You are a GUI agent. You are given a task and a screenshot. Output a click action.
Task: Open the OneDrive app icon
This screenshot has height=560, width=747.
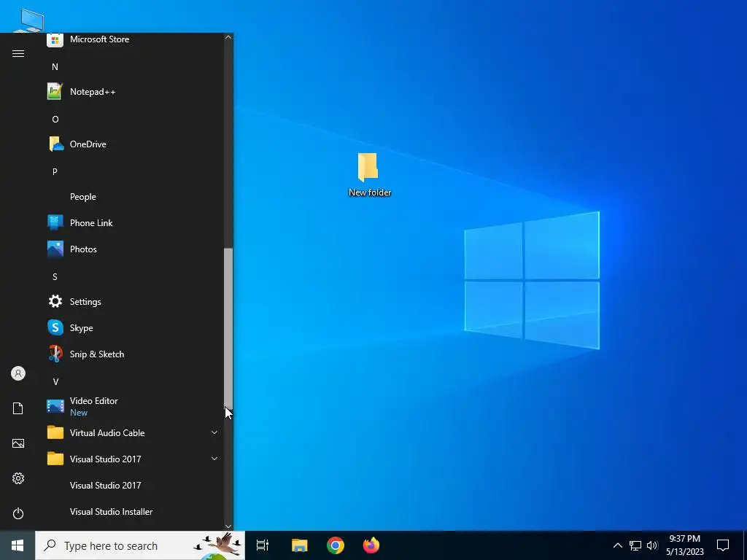point(55,144)
